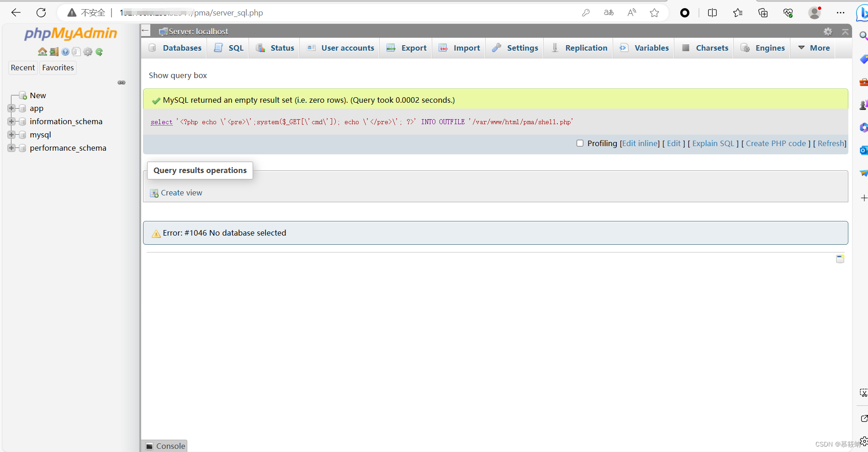
Task: Click the Explain SQL link
Action: click(x=713, y=143)
